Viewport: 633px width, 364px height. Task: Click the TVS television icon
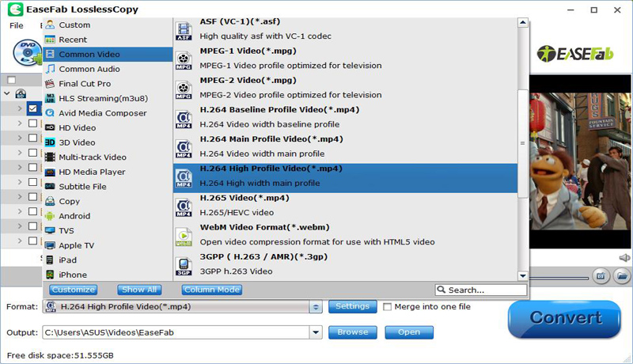pos(50,230)
